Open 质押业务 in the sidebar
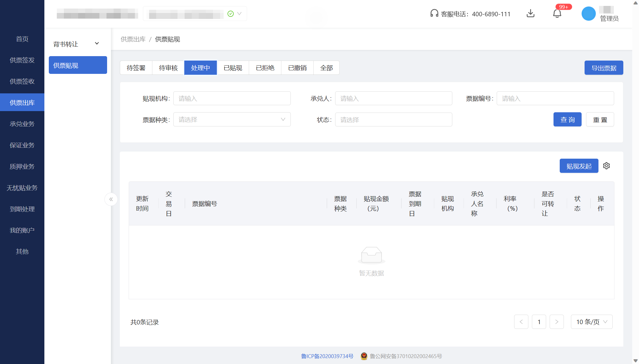This screenshot has height=364, width=639. [x=22, y=166]
